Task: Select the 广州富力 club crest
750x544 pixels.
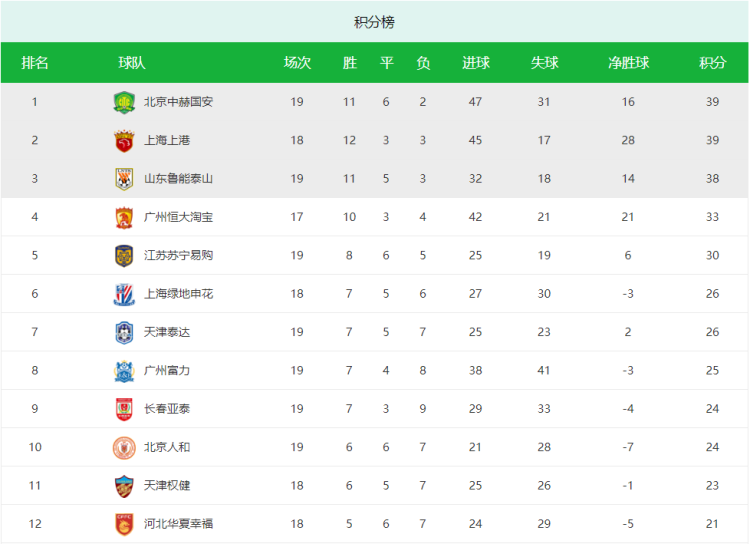Action: click(123, 370)
